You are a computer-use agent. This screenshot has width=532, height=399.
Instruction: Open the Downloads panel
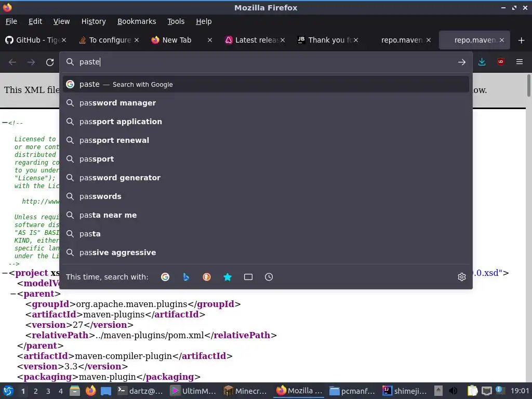click(482, 62)
